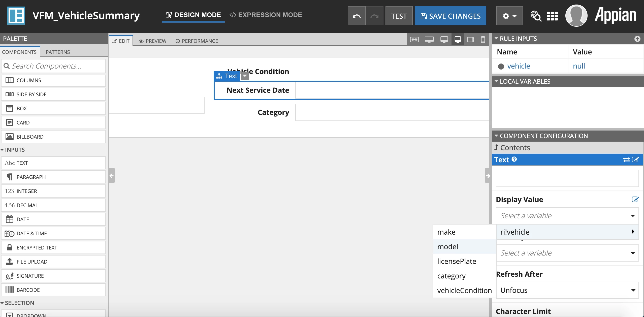Open the settings gear menu

tap(509, 16)
